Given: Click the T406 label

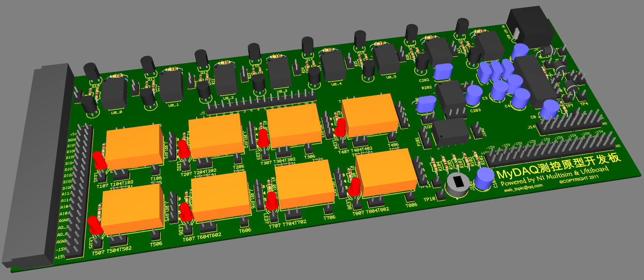Looking at the screenshot, I should 393,145.
